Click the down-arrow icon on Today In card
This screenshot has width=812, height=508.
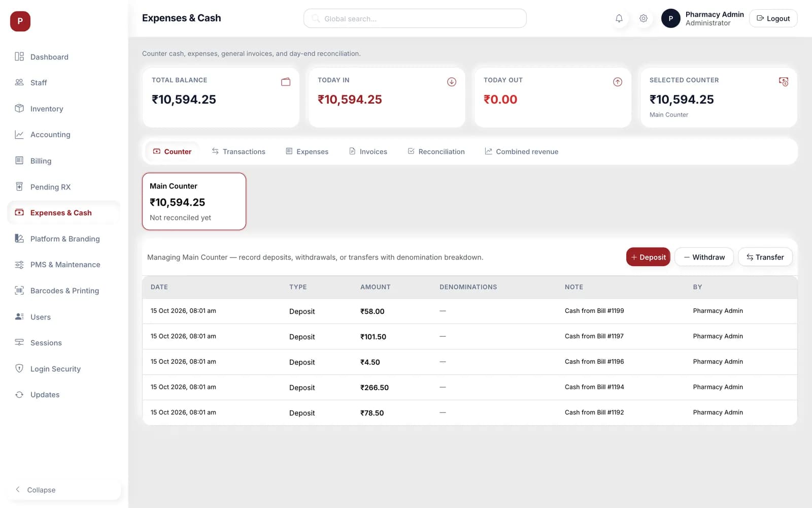click(452, 82)
